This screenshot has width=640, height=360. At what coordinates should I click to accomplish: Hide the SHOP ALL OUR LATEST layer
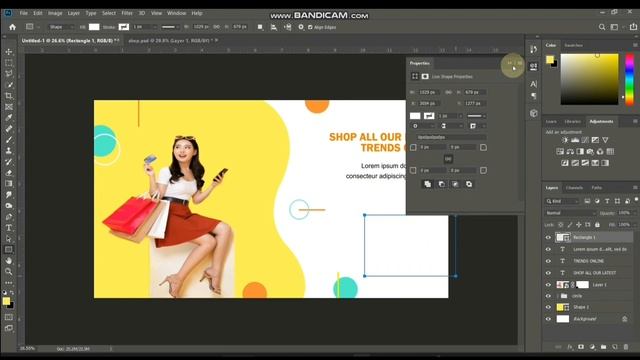548,273
